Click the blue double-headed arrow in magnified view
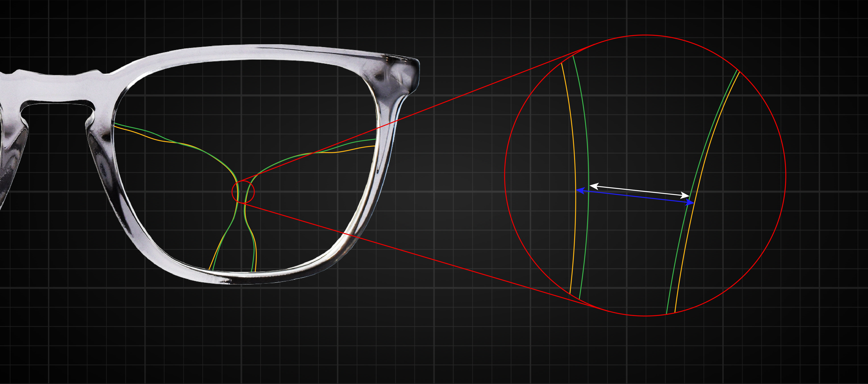 click(x=635, y=196)
